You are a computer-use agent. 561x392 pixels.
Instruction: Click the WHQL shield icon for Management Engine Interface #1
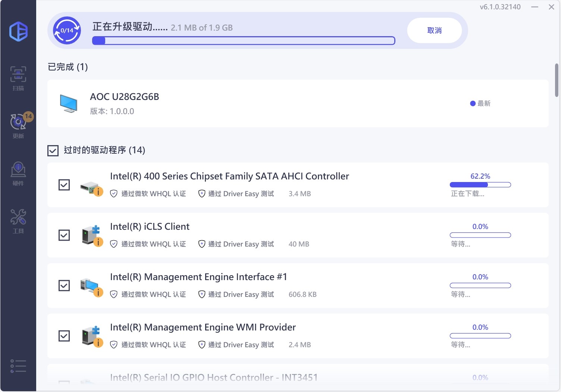[x=114, y=294]
